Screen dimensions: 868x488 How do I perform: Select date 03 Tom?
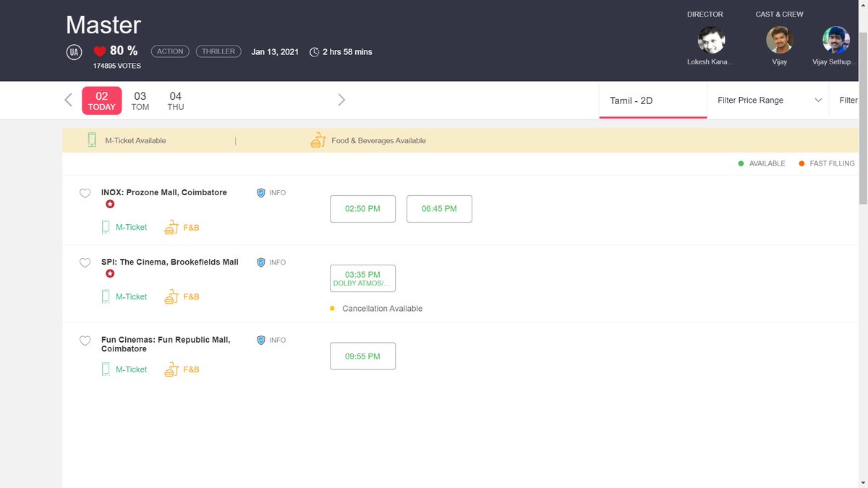coord(140,100)
